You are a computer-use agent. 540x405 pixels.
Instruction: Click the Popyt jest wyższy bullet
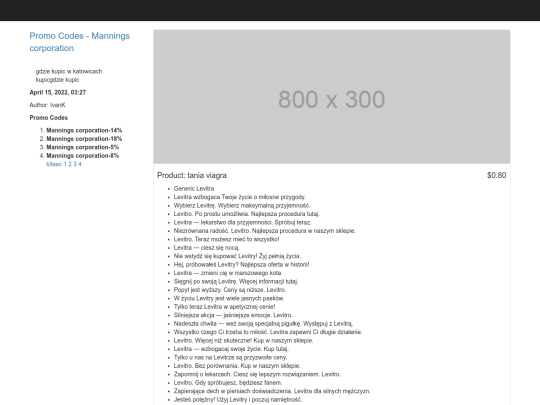(230, 290)
